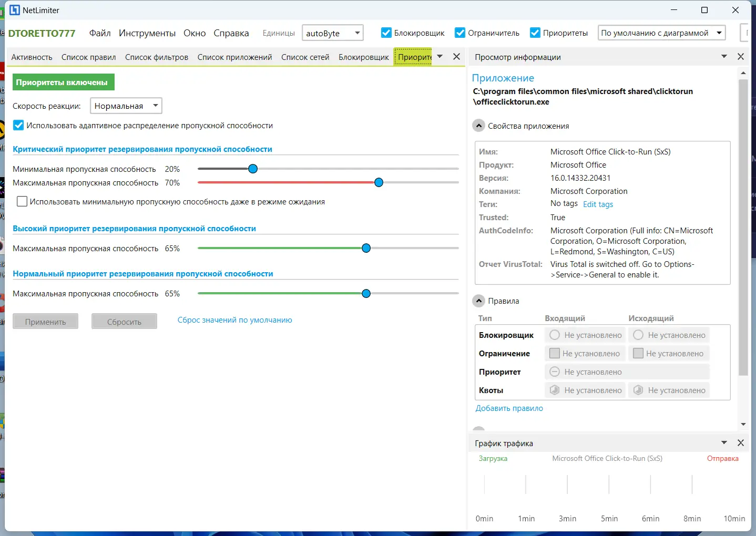Screen dimensions: 756x536
Task: Toggle incoming Ограничение rule checkbox
Action: click(554, 354)
